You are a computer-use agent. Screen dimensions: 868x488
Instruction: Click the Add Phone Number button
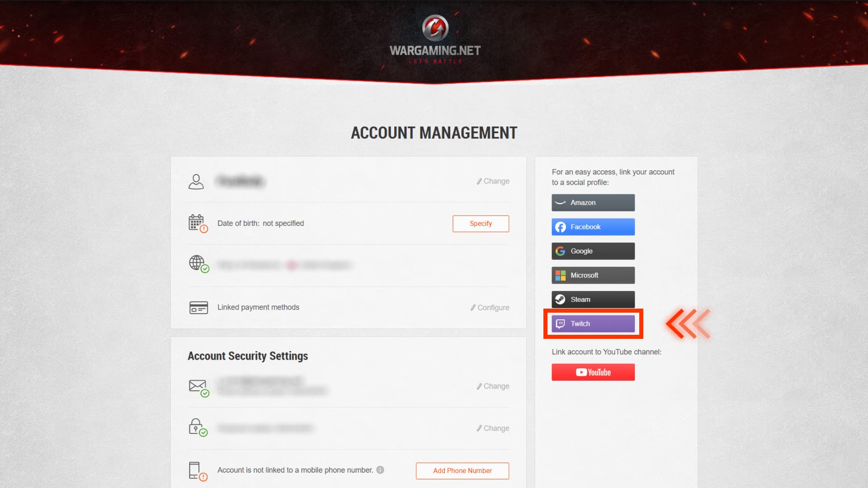click(462, 471)
